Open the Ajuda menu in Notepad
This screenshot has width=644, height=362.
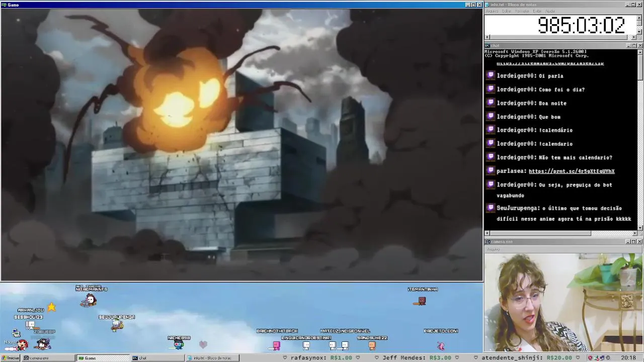[550, 11]
